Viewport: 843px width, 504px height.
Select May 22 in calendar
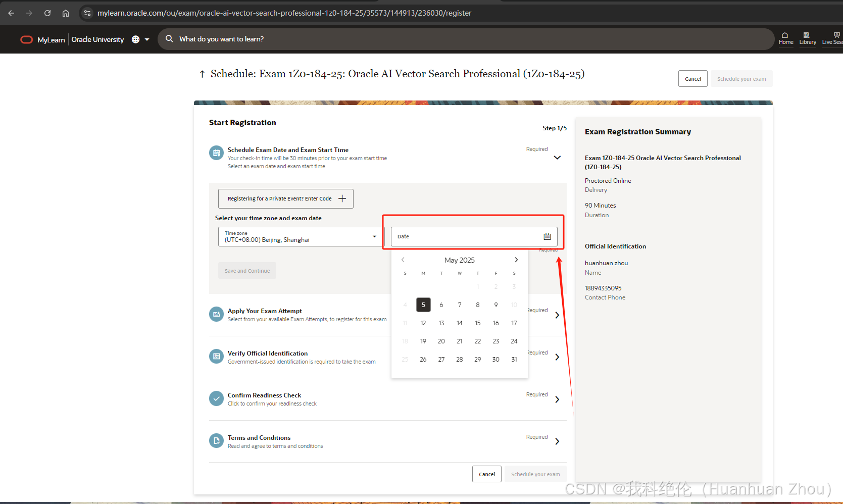tap(478, 341)
